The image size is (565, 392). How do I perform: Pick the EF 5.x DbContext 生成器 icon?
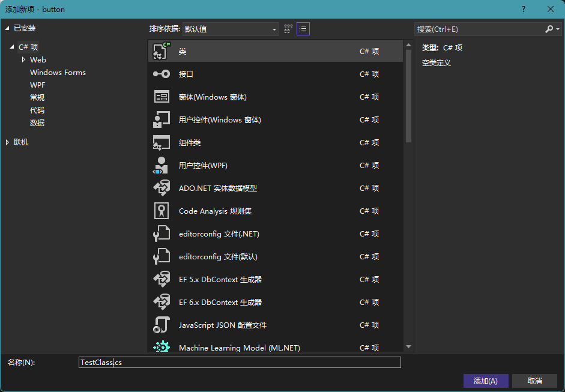[161, 279]
